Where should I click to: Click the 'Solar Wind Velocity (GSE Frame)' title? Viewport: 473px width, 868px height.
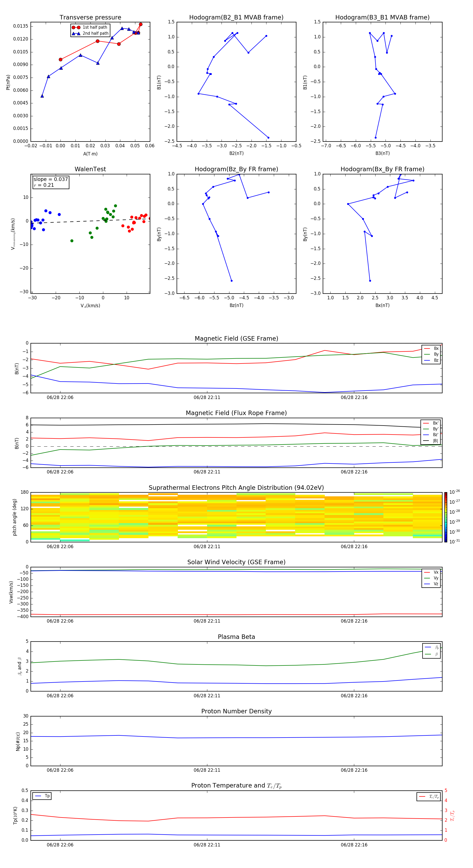pyautogui.click(x=236, y=562)
